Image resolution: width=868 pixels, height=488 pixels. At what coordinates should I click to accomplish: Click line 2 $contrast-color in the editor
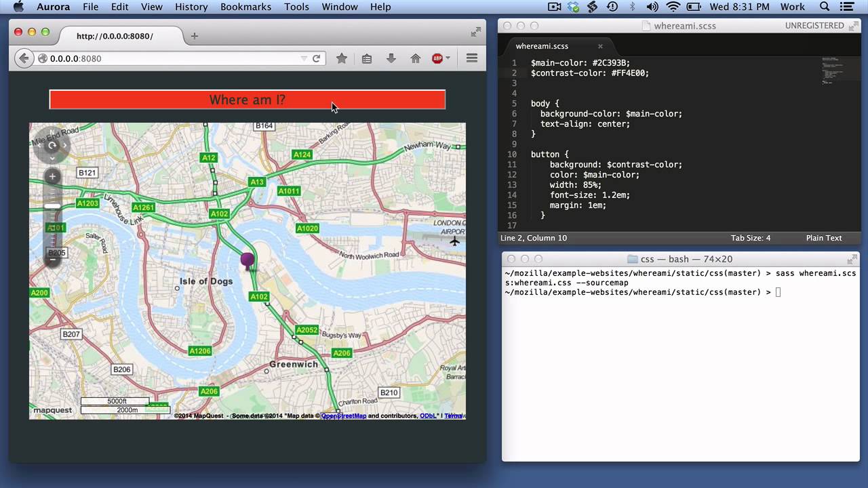pyautogui.click(x=590, y=73)
